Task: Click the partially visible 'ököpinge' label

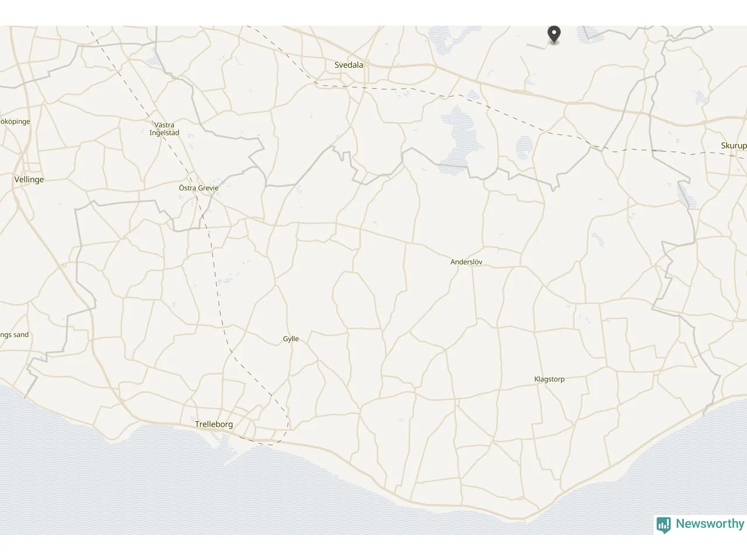Action: click(x=15, y=121)
